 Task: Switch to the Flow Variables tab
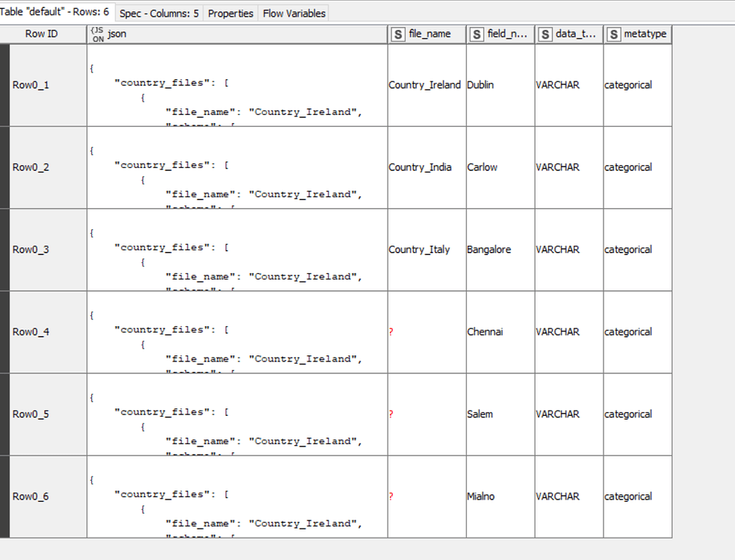[294, 13]
